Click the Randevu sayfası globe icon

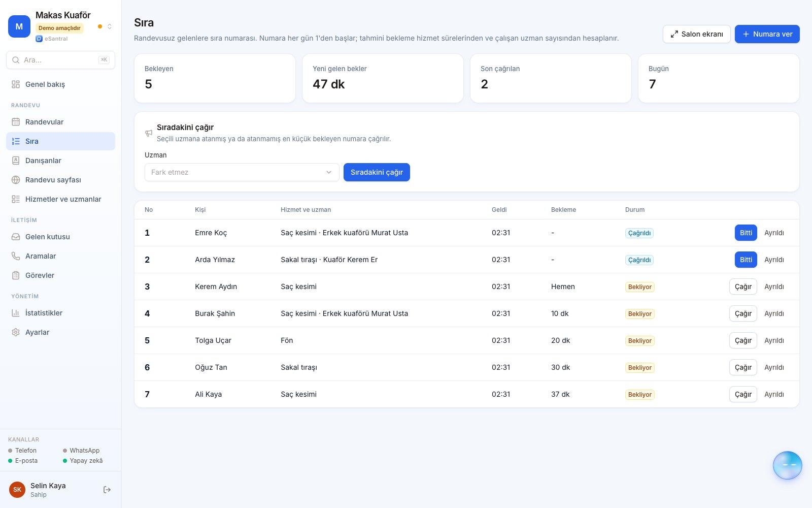point(16,180)
